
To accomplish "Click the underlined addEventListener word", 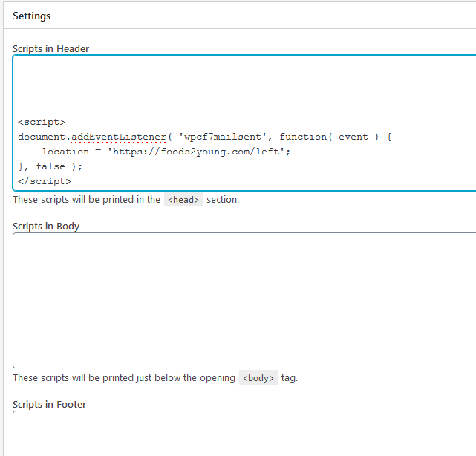I will pos(119,137).
